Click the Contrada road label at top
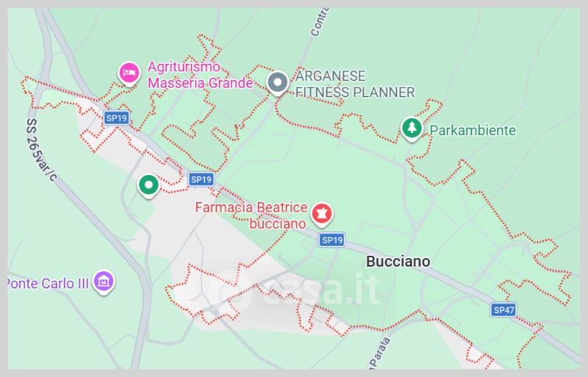 click(320, 22)
